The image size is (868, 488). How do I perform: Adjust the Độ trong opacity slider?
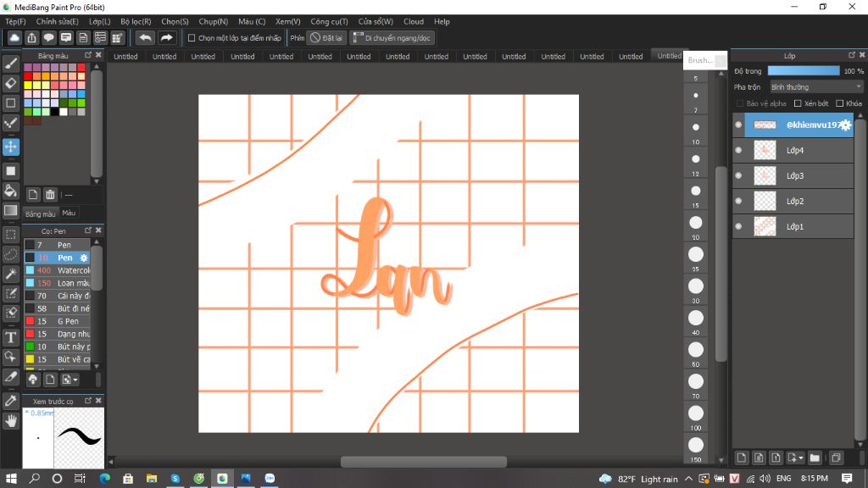[804, 71]
